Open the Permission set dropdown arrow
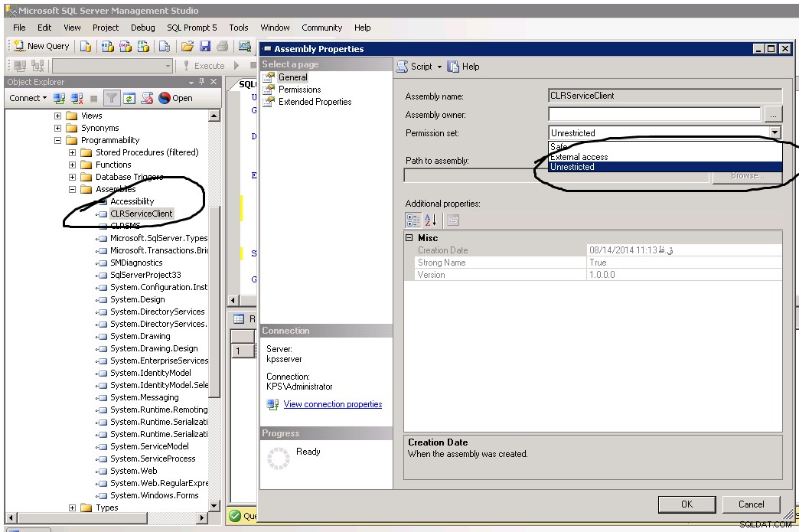Viewport: 799px width, 532px height. [775, 132]
